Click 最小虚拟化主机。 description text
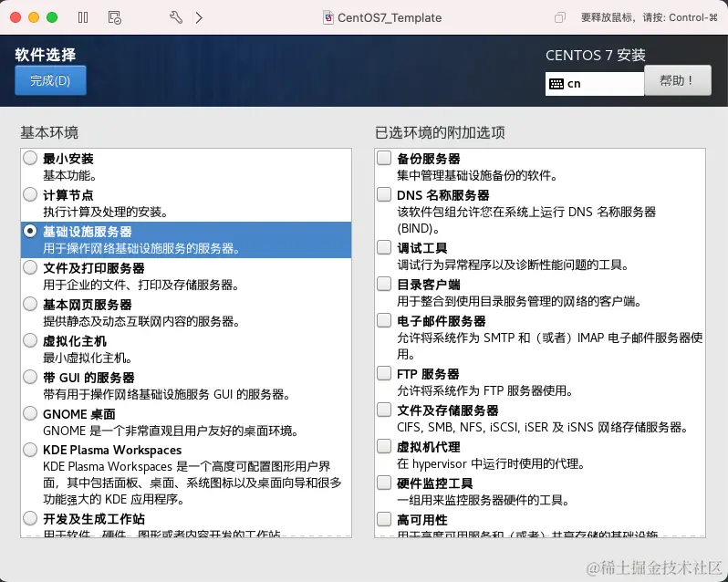728x582 pixels. [88, 359]
